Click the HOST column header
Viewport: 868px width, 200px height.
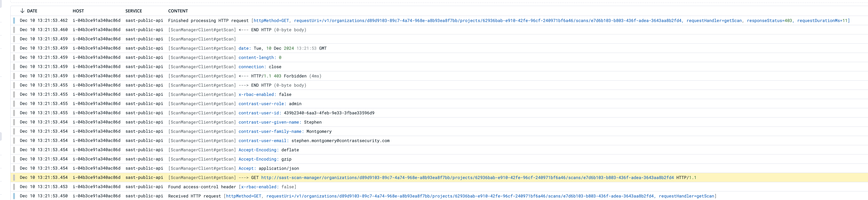point(78,11)
